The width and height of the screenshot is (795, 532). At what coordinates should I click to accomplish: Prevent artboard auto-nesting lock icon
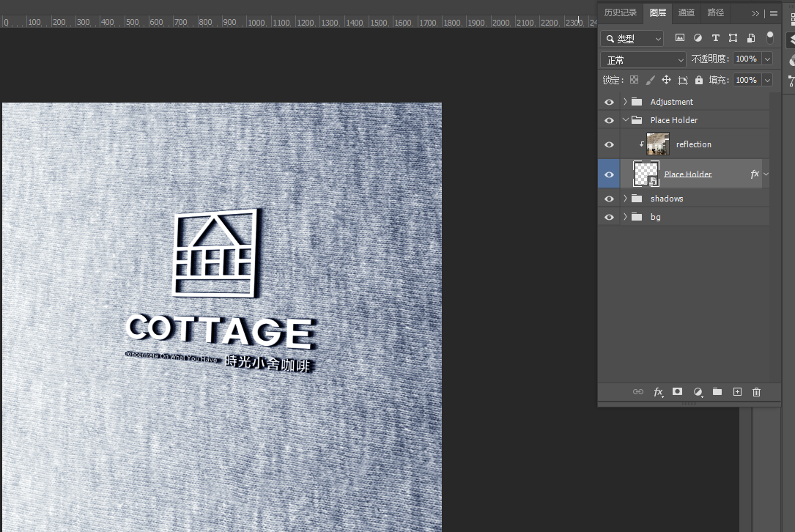coord(682,80)
